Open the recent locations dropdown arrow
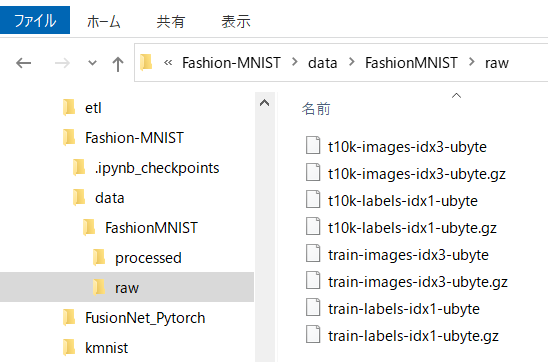The width and height of the screenshot is (548, 362). (92, 63)
